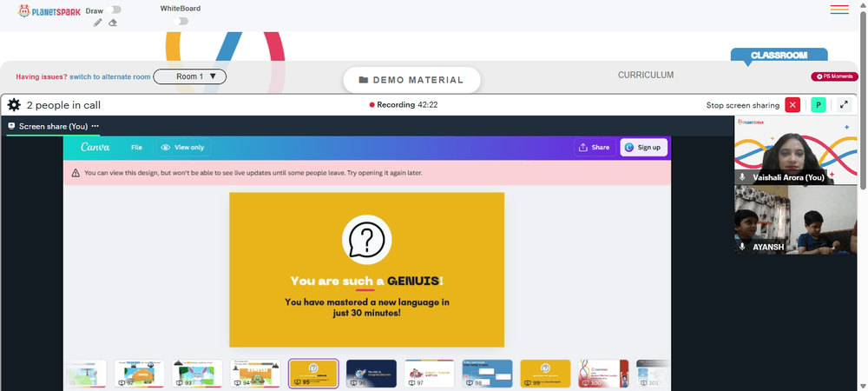Select slide thumbnail 98
The height and width of the screenshot is (391, 868).
(x=488, y=374)
